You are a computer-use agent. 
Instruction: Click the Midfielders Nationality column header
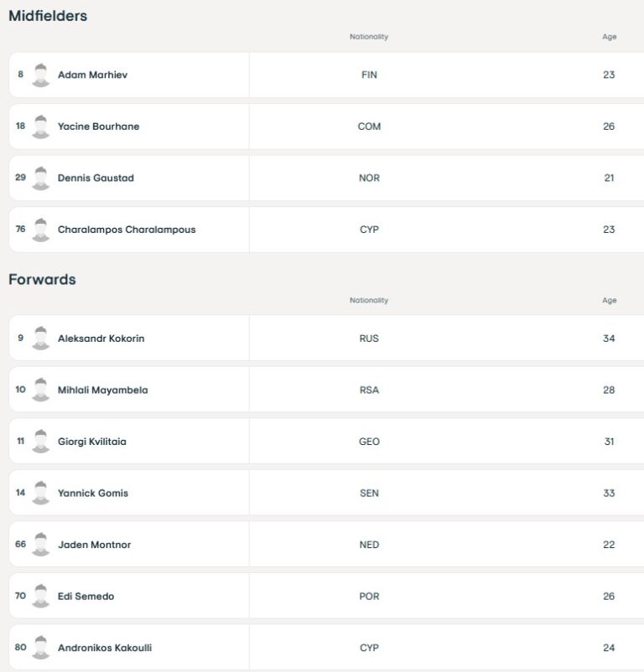point(368,37)
